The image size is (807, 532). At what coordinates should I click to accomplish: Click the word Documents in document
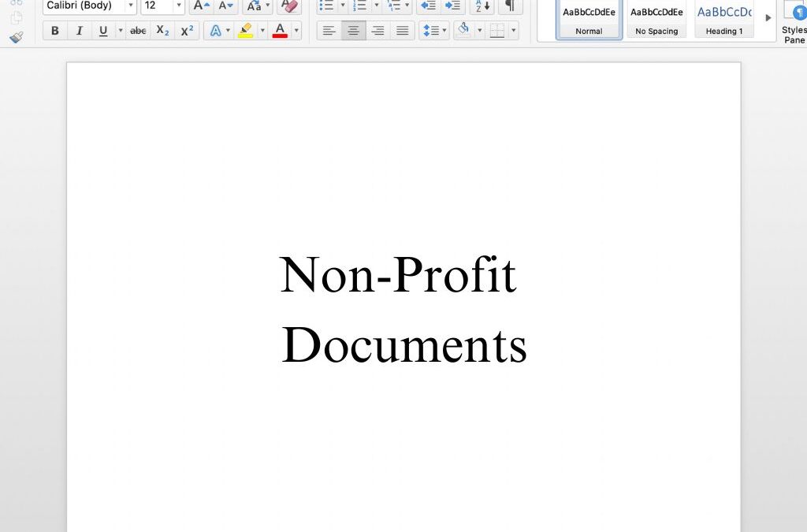404,344
